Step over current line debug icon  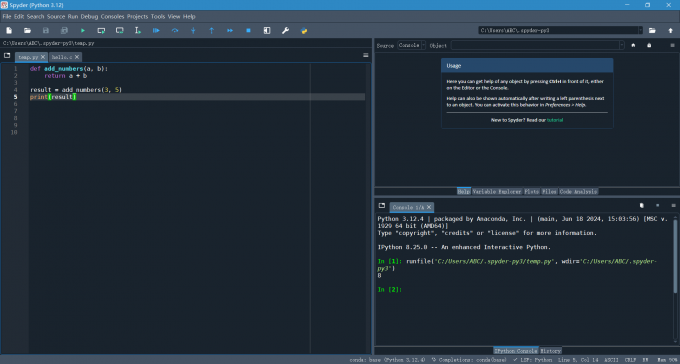click(175, 30)
